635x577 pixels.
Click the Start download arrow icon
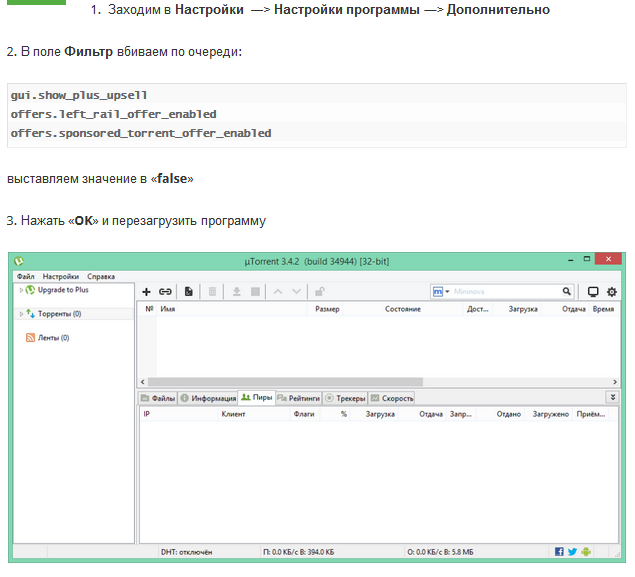coord(237,292)
